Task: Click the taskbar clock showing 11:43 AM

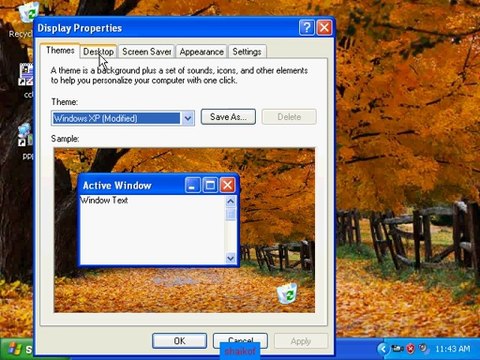Action: [453, 349]
